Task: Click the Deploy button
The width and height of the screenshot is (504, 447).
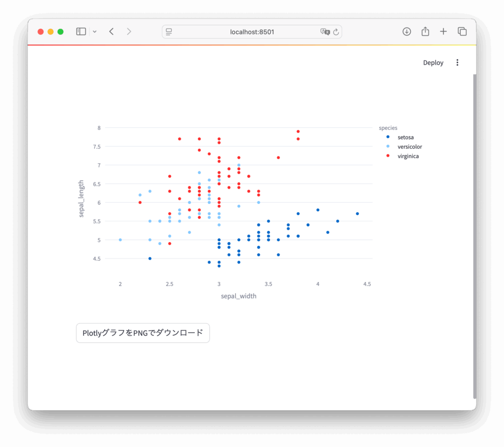Action: [433, 63]
